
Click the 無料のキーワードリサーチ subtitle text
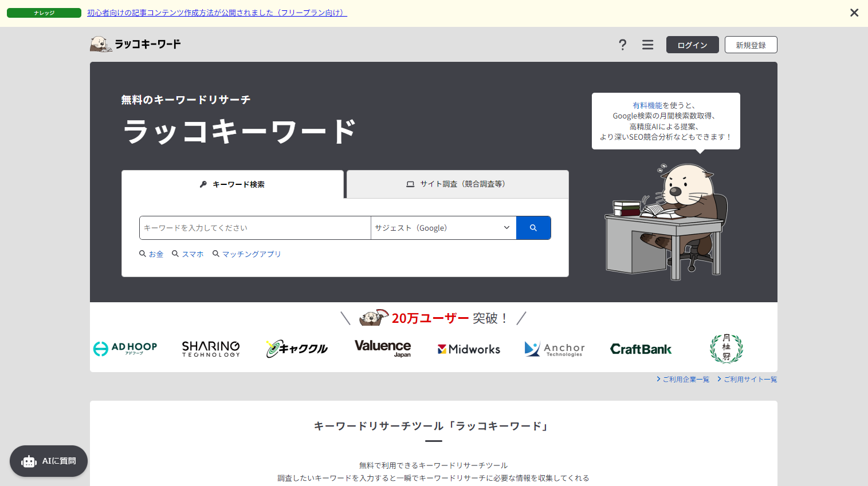pyautogui.click(x=186, y=100)
